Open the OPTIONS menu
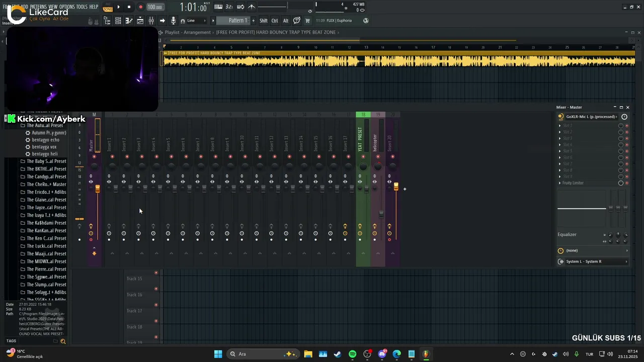Viewport: 644px width, 362px height. pos(67,7)
